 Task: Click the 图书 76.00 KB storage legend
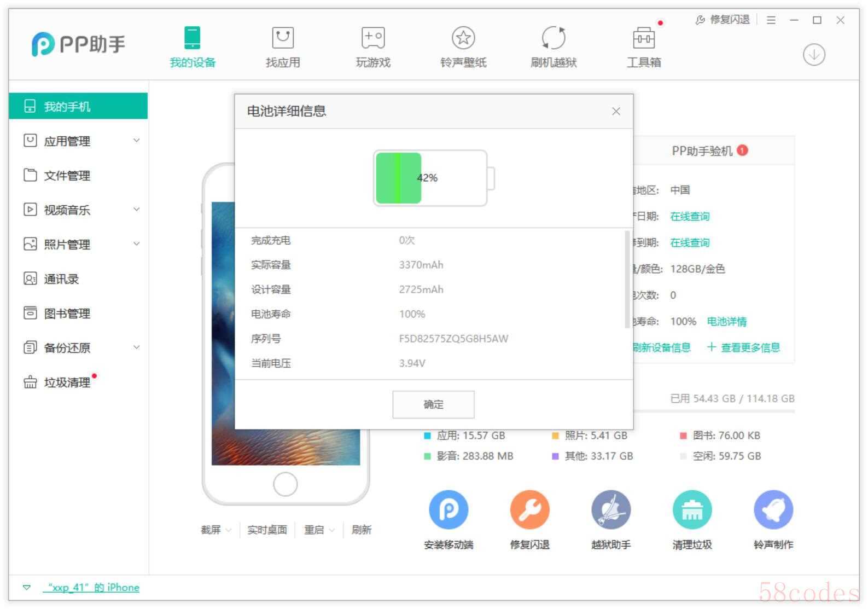click(720, 436)
